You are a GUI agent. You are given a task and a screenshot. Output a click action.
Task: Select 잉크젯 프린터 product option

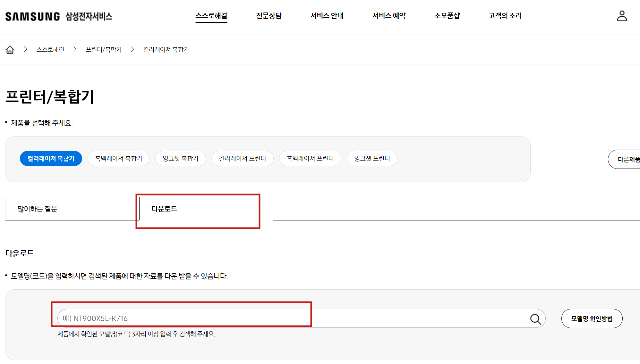[372, 159]
